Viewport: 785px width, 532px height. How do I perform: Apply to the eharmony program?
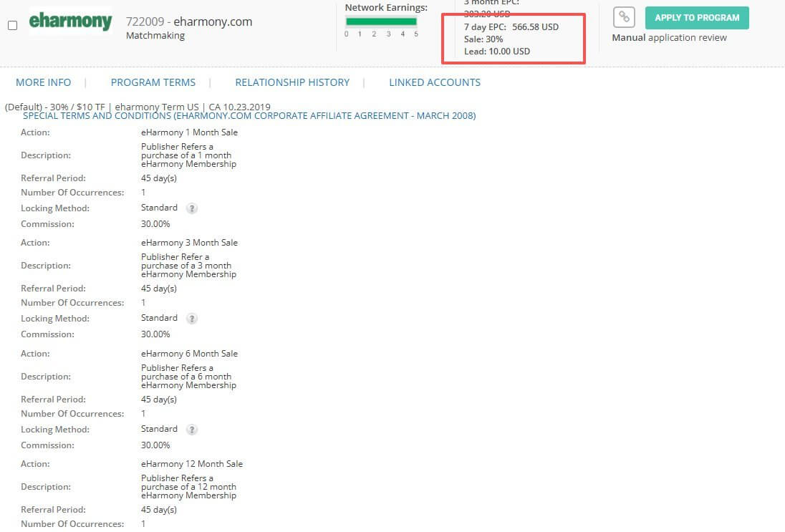click(x=697, y=17)
